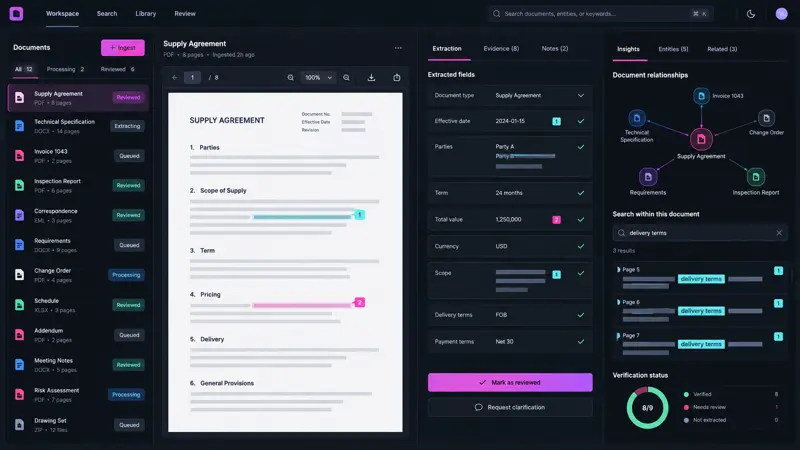The image size is (800, 450).
Task: Click the global search documents field
Action: tap(600, 14)
